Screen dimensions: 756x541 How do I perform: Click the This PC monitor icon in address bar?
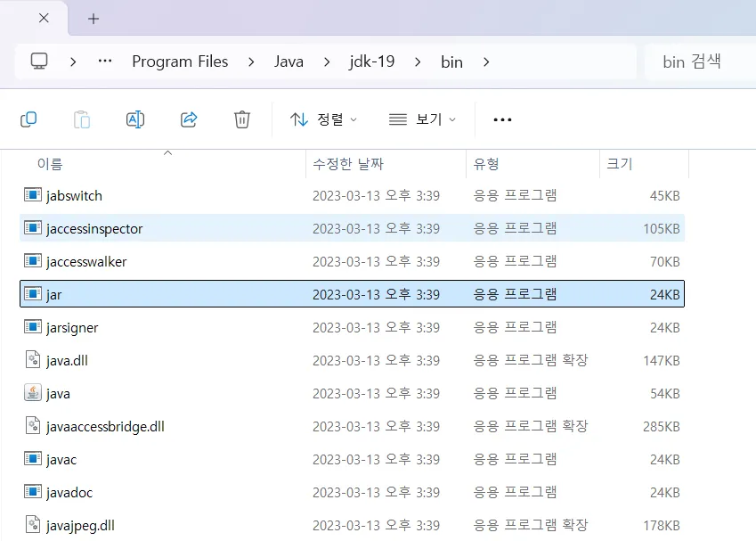(39, 61)
